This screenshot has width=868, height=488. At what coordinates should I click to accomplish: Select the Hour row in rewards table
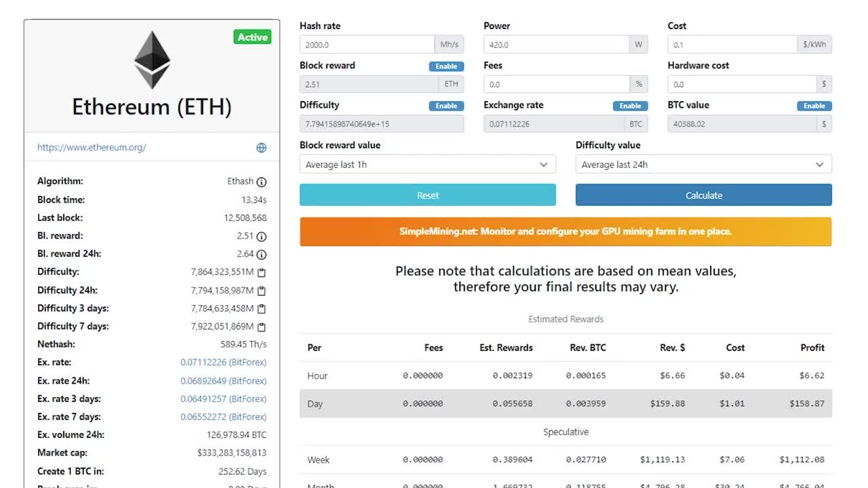click(566, 375)
